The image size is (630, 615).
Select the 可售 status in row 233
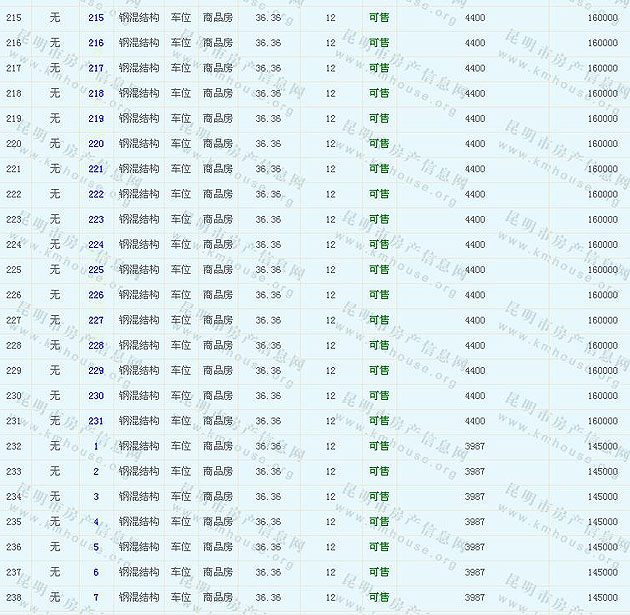(379, 472)
